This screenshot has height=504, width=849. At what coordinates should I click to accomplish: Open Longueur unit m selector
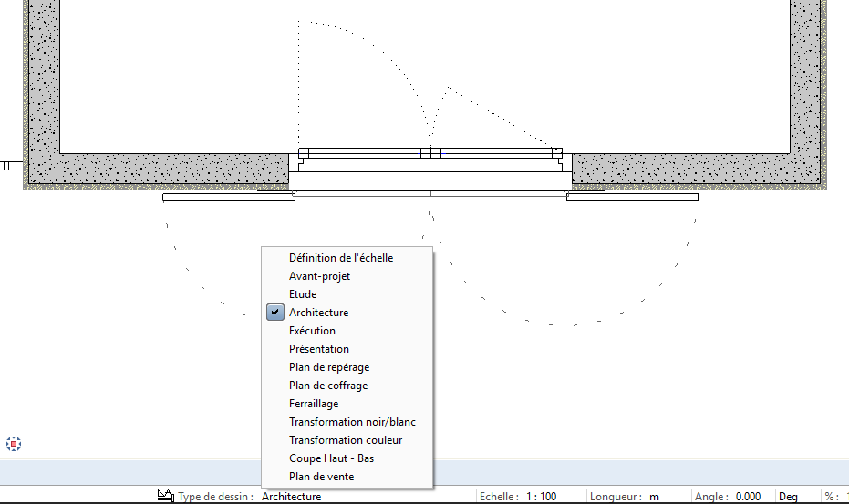click(x=654, y=497)
